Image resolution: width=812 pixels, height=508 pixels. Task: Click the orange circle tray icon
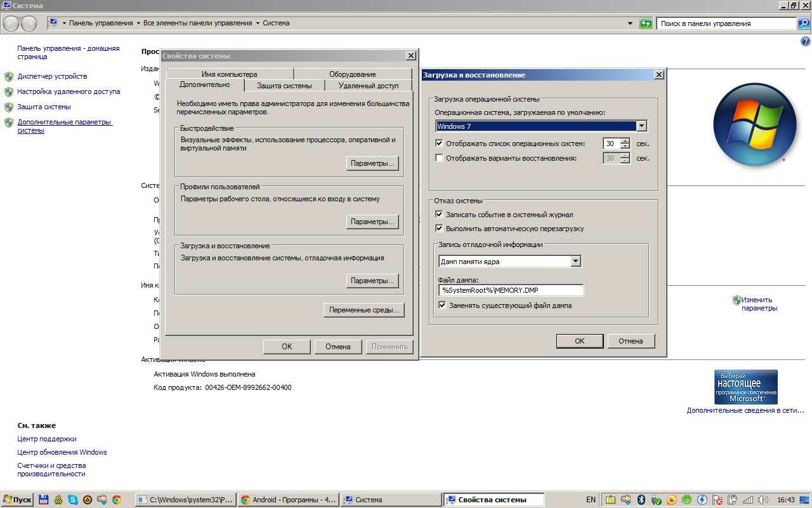671,500
